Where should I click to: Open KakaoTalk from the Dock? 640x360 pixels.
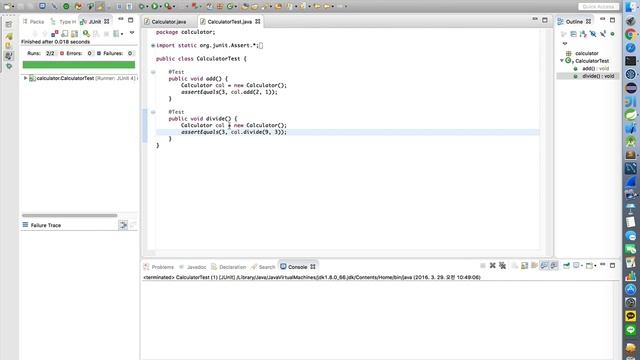pos(631,316)
